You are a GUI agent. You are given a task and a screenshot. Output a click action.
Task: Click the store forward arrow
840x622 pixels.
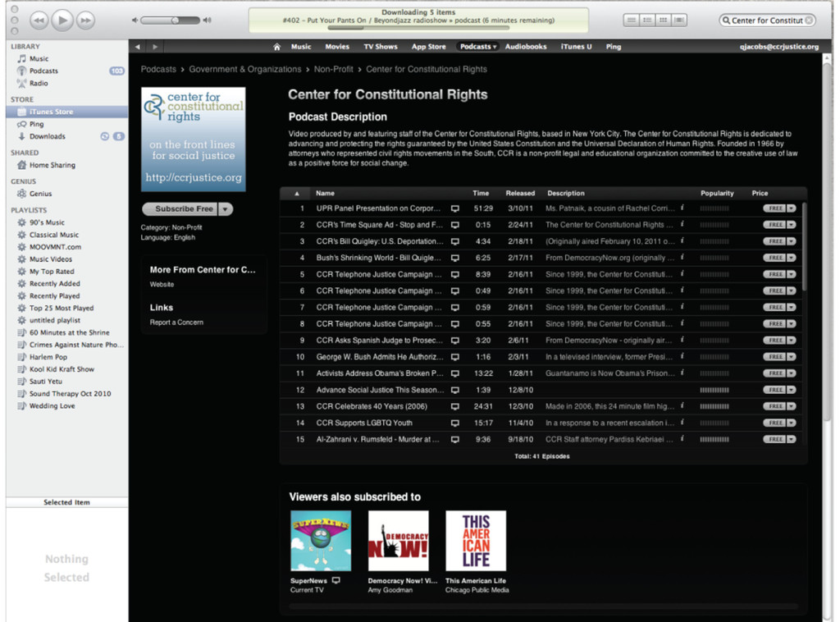coord(155,47)
